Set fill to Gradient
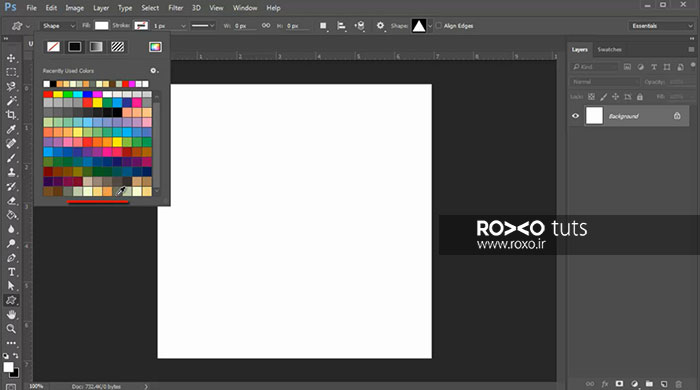 click(x=96, y=47)
